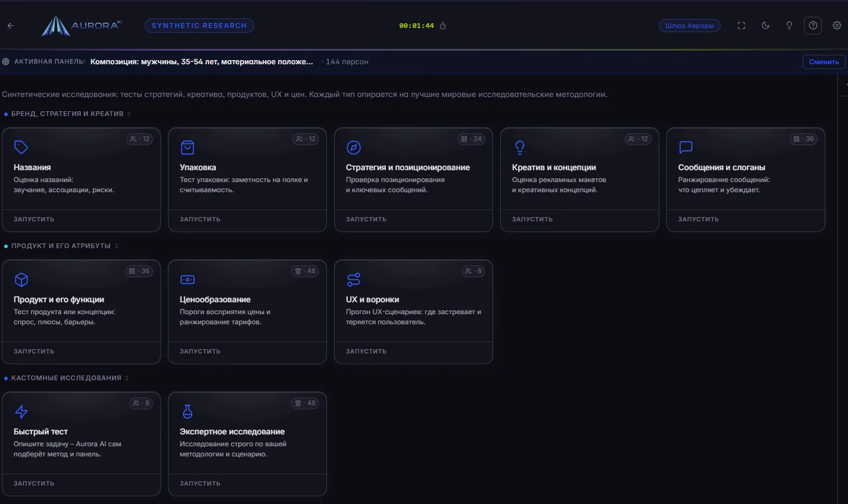The width and height of the screenshot is (848, 504).
Task: Launch Креатив и концепции study
Action: click(x=532, y=220)
